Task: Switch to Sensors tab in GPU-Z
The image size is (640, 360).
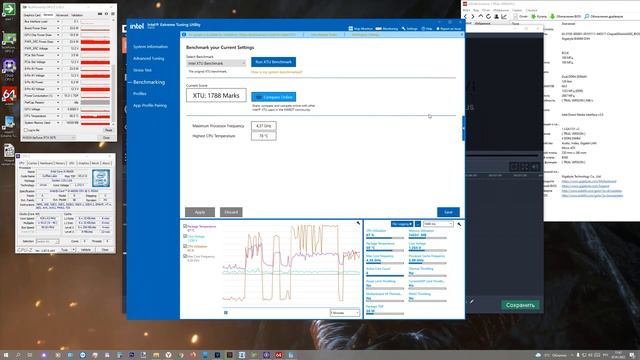Action: coord(48,15)
